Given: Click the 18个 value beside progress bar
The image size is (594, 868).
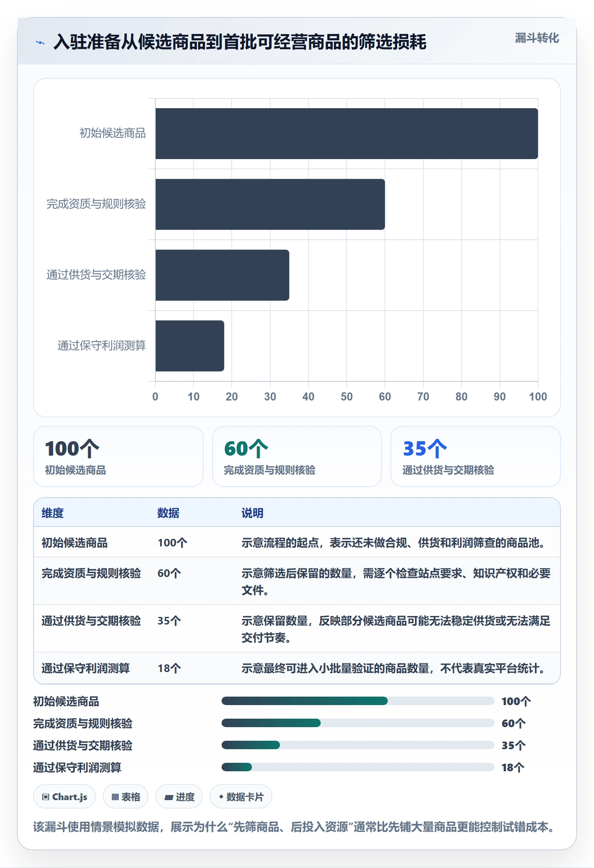Looking at the screenshot, I should pyautogui.click(x=513, y=767).
